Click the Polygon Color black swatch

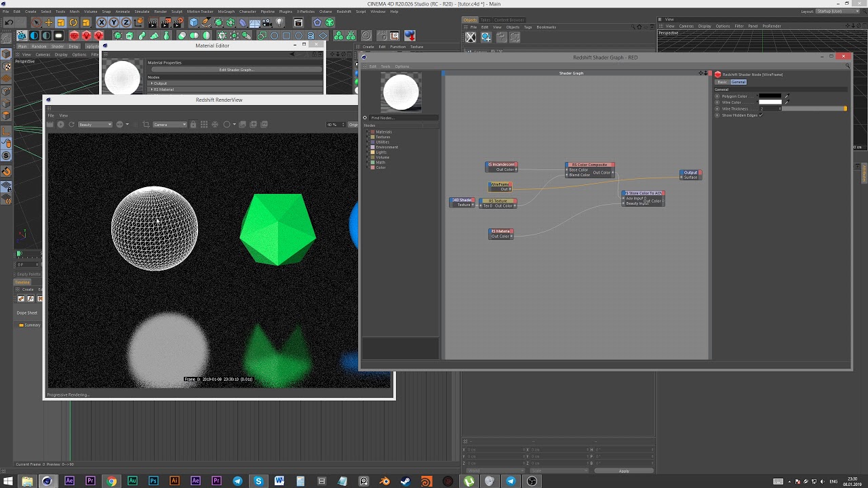pos(770,96)
